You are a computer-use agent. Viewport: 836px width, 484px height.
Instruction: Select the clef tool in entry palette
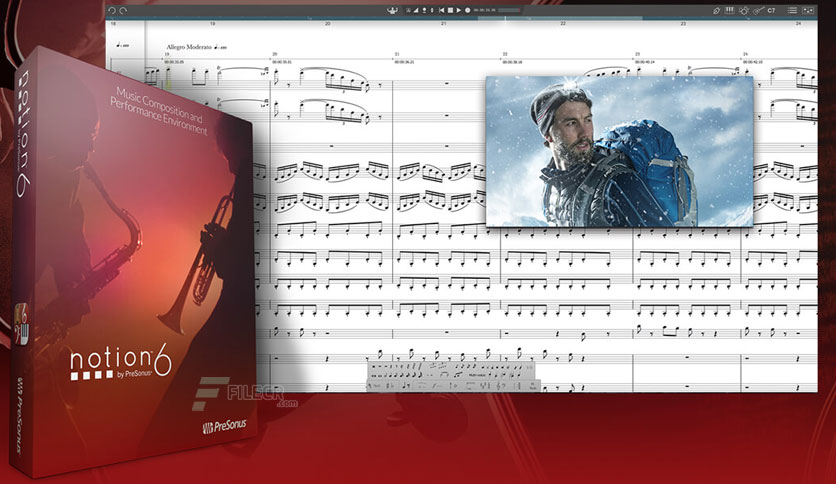coord(501,386)
